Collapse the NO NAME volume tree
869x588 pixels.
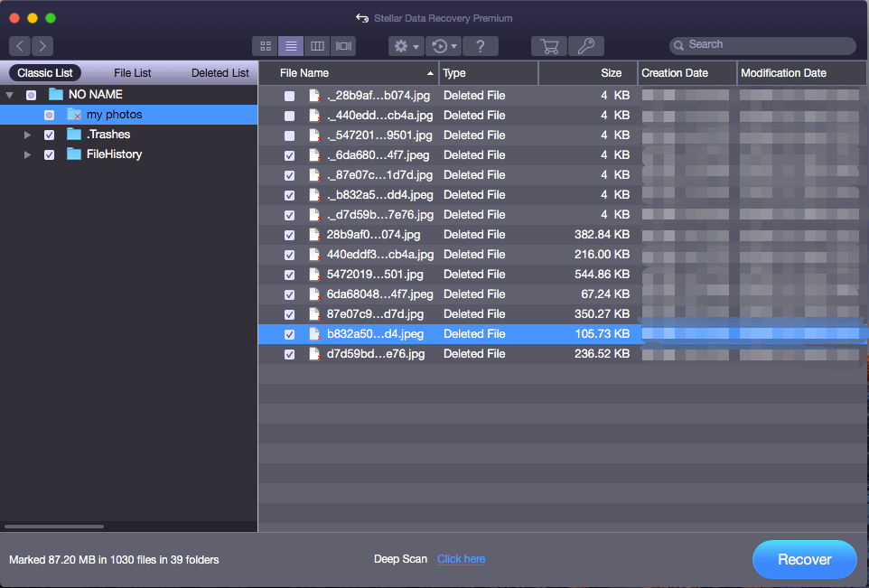coord(9,95)
